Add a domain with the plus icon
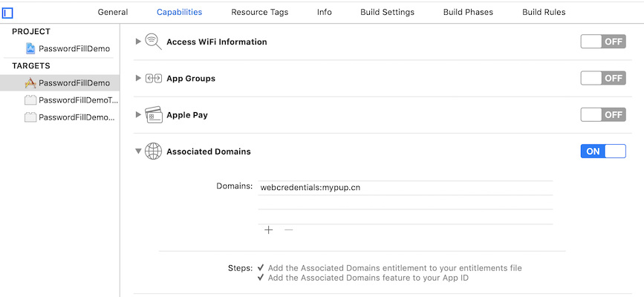The height and width of the screenshot is (297, 644). pyautogui.click(x=269, y=230)
